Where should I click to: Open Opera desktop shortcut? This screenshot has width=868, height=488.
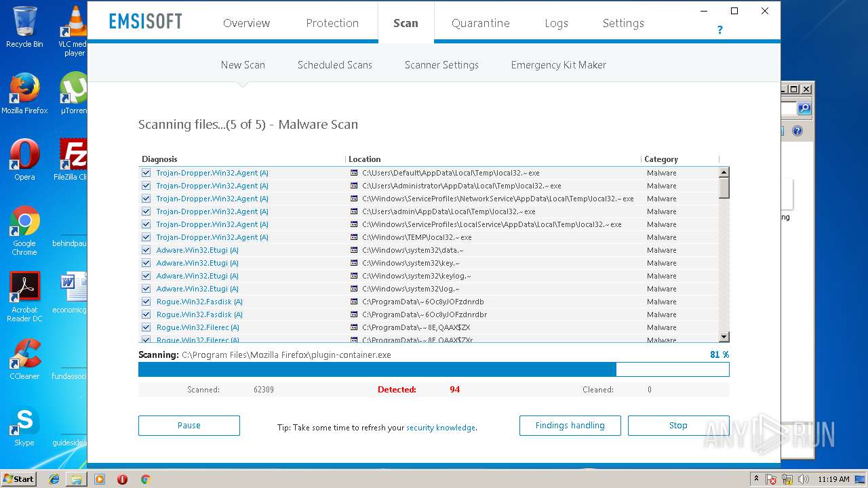pyautogui.click(x=24, y=160)
